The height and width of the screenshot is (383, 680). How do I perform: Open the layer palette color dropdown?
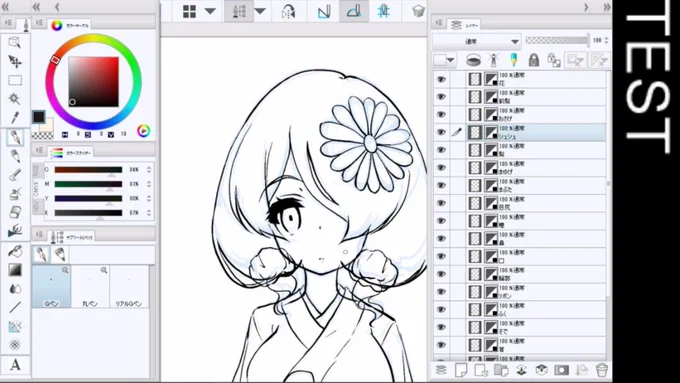tap(445, 60)
